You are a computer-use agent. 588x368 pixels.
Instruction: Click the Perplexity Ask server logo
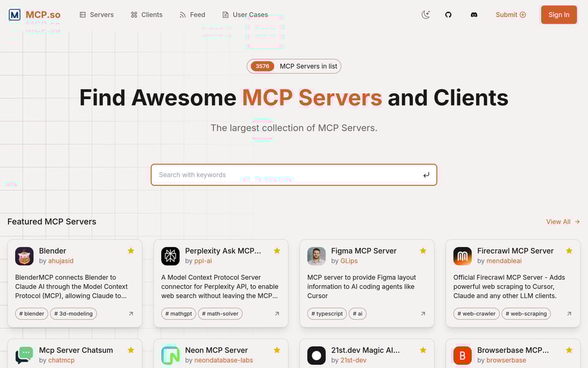pos(170,256)
